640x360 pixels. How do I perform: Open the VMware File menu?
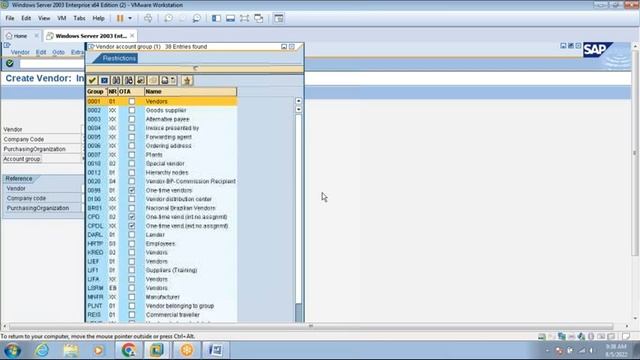point(10,18)
